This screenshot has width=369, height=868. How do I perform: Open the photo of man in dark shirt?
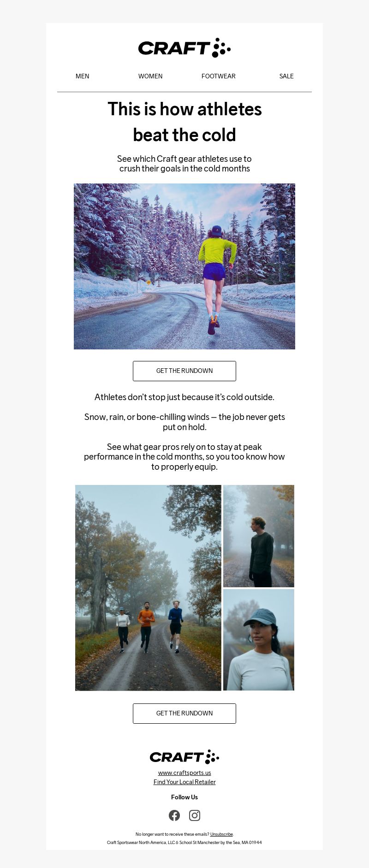pos(259,536)
